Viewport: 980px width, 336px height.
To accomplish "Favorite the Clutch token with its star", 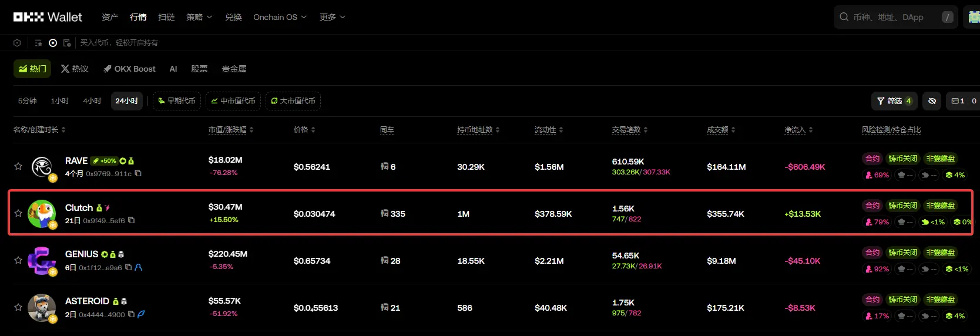I will click(x=18, y=213).
